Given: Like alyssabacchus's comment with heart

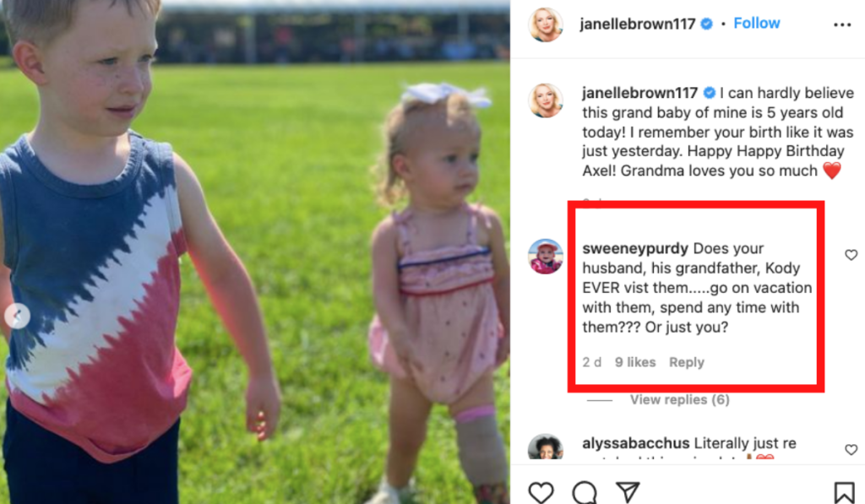Looking at the screenshot, I should (x=851, y=449).
